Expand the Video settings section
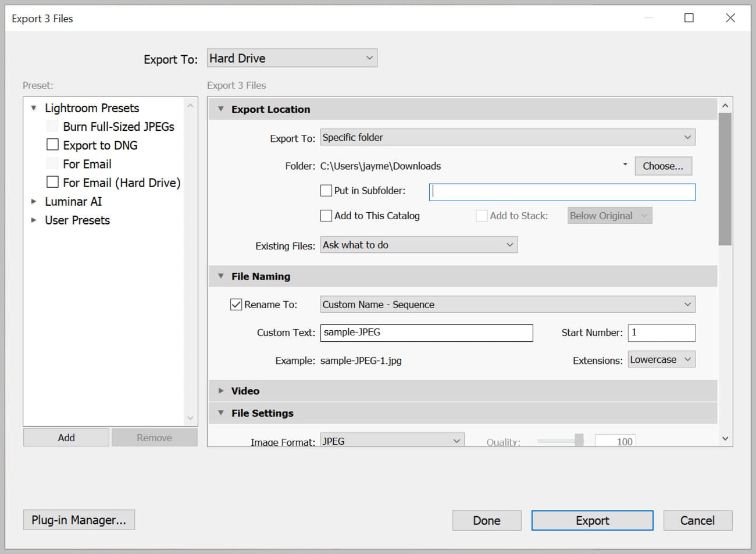This screenshot has height=554, width=756. 221,391
